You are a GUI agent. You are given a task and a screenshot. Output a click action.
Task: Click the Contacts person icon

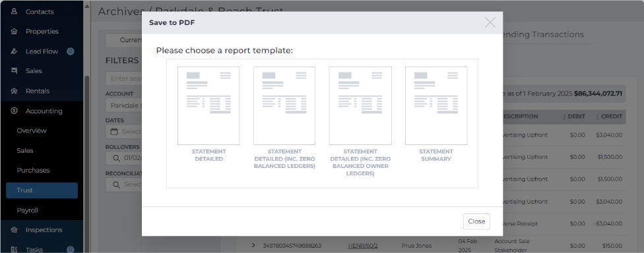coord(14,11)
